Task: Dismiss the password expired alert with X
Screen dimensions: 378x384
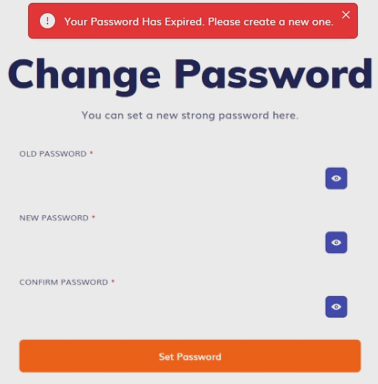Action: click(346, 15)
